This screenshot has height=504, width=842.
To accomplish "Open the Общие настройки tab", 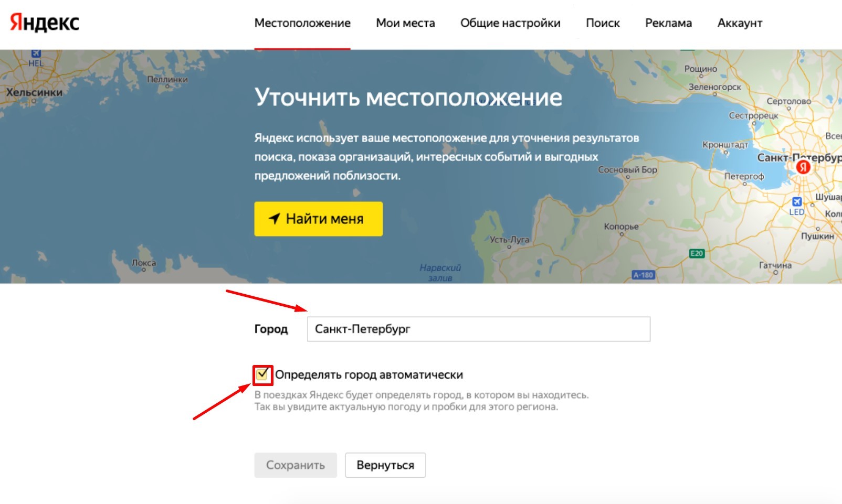I will (x=510, y=23).
